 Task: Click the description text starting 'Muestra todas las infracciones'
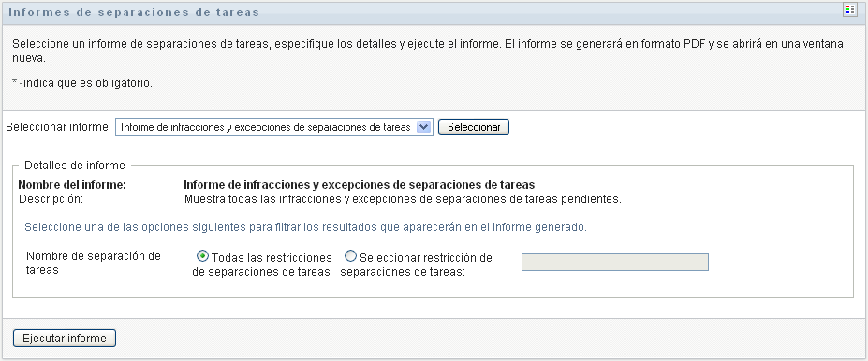403,199
